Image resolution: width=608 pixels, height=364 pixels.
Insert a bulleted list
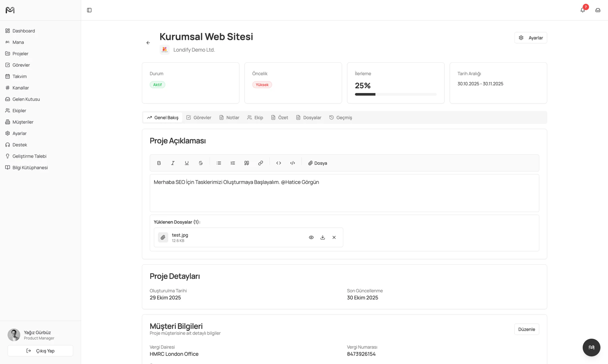[219, 163]
